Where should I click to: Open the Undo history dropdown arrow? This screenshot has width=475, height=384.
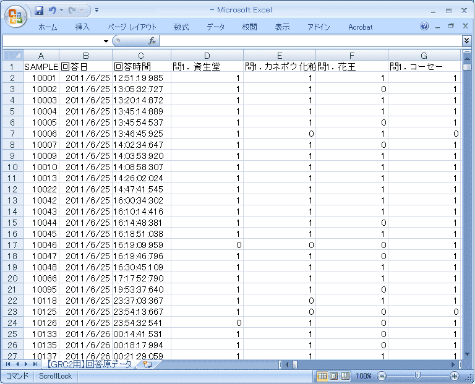[x=61, y=11]
